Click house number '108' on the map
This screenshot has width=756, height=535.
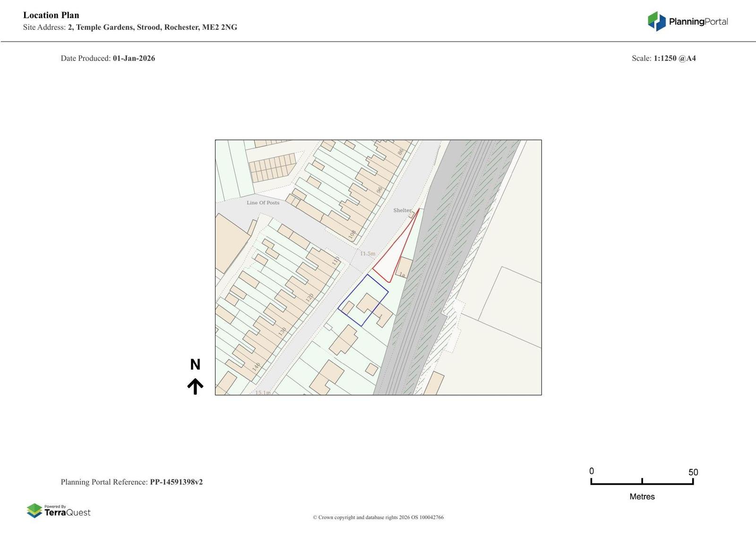pos(352,234)
